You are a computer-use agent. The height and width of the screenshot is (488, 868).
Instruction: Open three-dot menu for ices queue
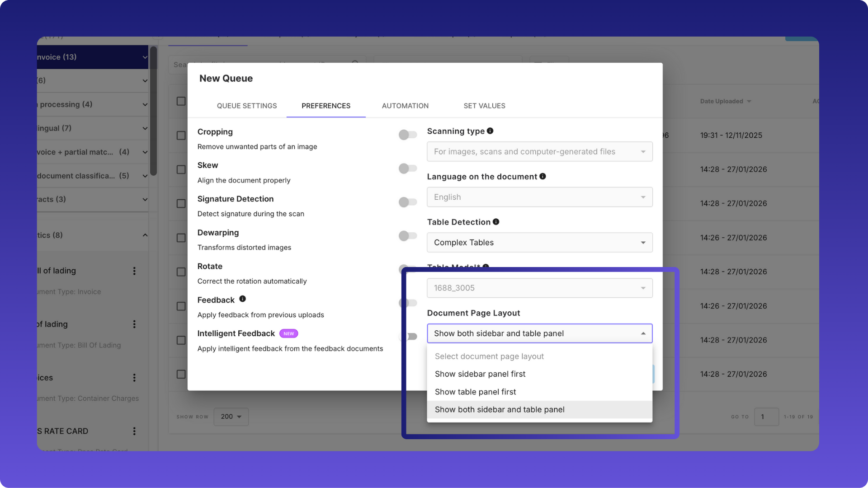[x=134, y=378]
